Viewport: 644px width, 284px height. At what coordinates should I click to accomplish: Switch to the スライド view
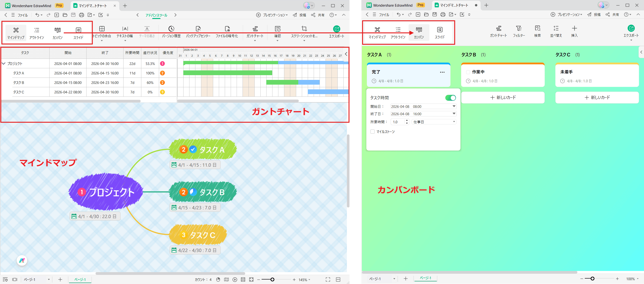coord(78,32)
